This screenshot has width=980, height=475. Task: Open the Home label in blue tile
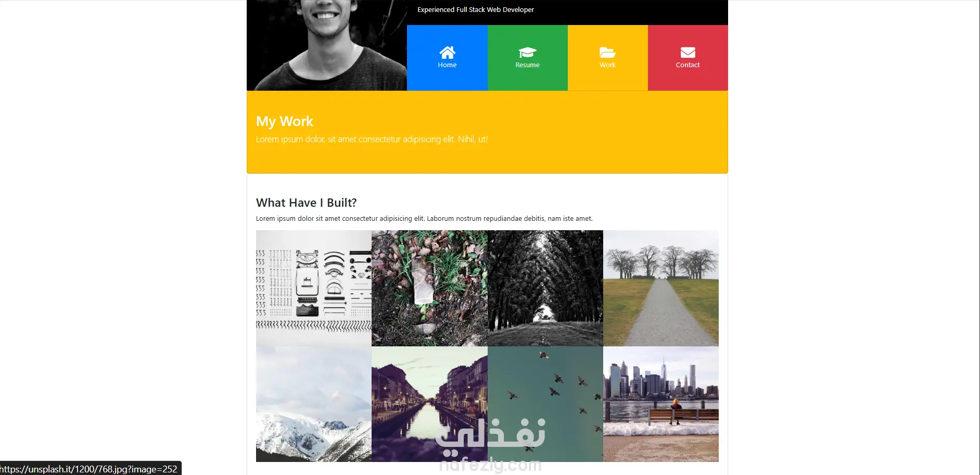tap(447, 65)
